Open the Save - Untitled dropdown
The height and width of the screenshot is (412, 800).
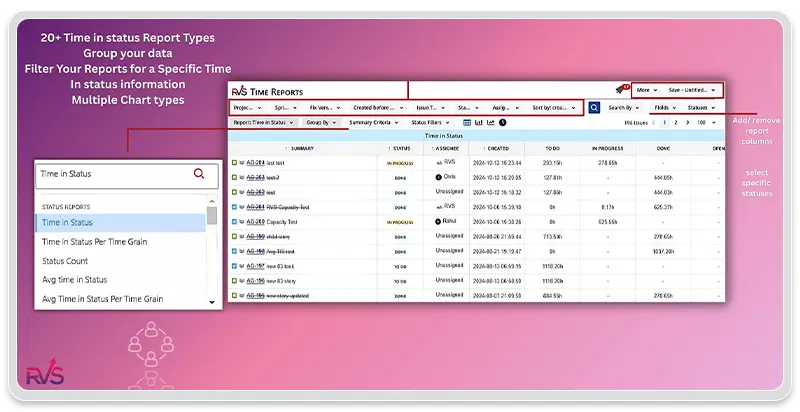[x=692, y=90]
